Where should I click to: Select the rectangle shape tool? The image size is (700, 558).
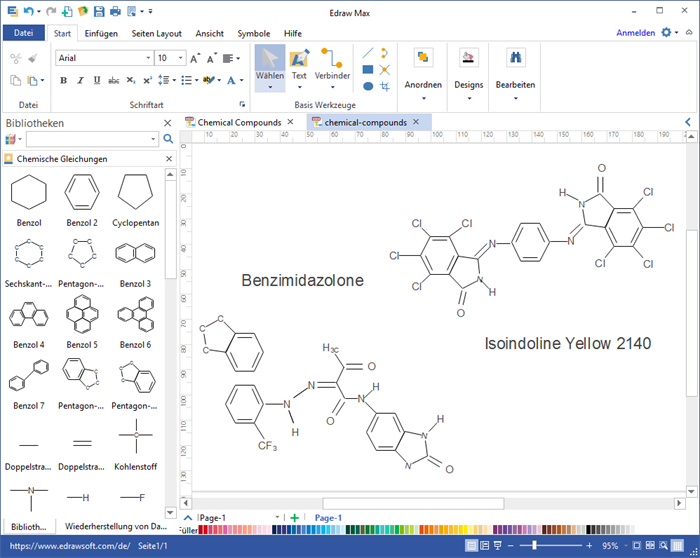[368, 70]
